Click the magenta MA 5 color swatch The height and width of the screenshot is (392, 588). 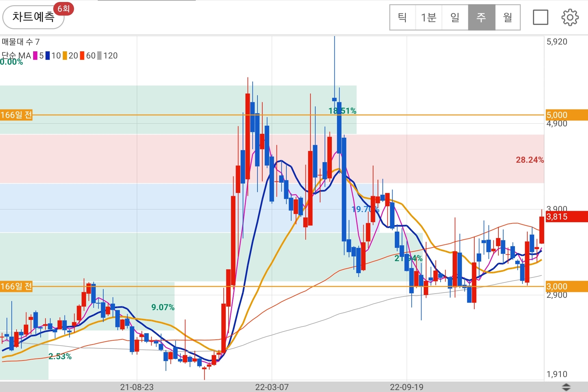pos(35,56)
